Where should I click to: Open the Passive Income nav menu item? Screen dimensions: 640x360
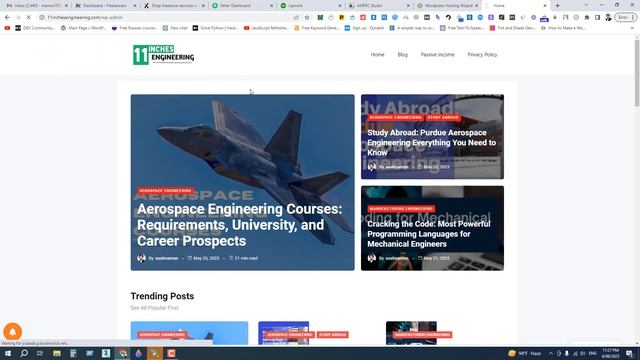[x=437, y=55]
